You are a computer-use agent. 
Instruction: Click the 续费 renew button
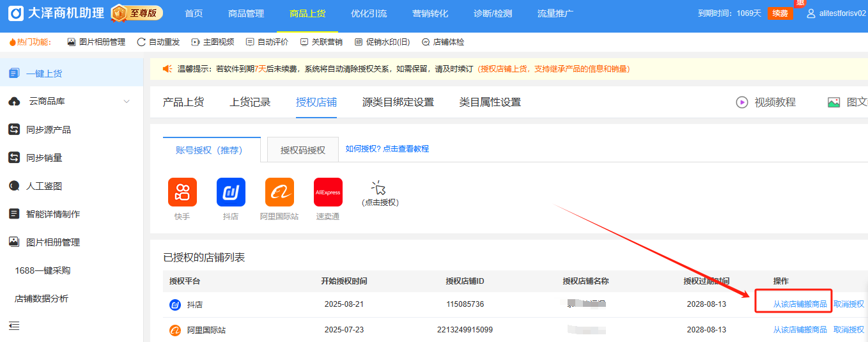(x=780, y=13)
